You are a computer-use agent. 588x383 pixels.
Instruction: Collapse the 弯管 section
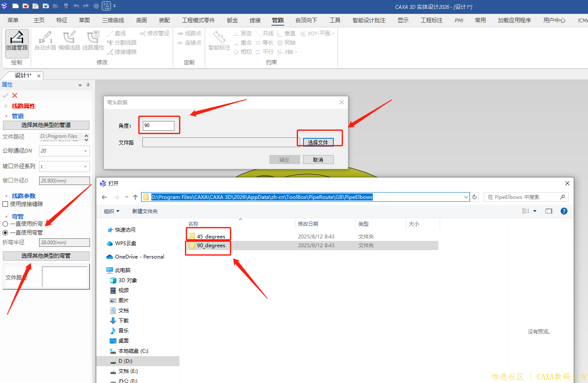coord(6,217)
